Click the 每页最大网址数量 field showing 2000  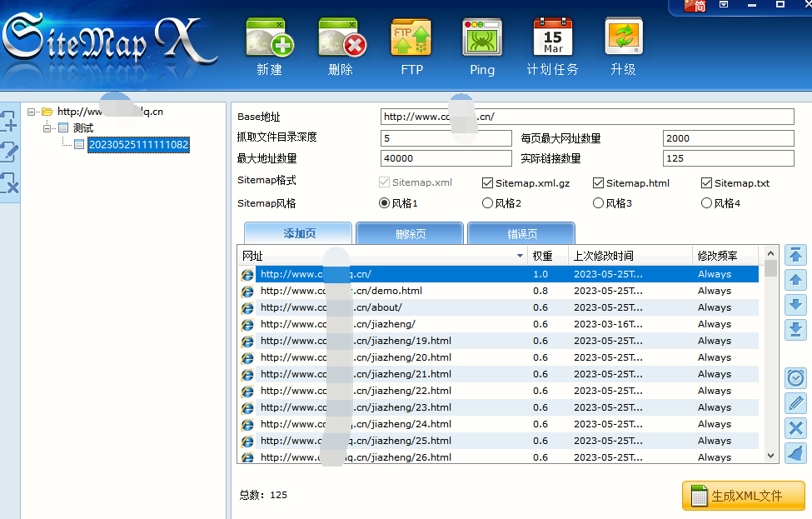[x=729, y=138]
